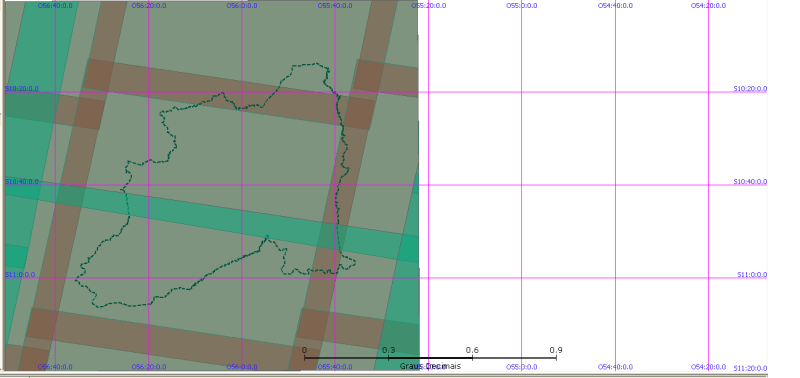Image resolution: width=800 pixels, height=378 pixels.
Task: Click the O54:20:0.0 longitude label along the top edge
Action: [x=709, y=6]
